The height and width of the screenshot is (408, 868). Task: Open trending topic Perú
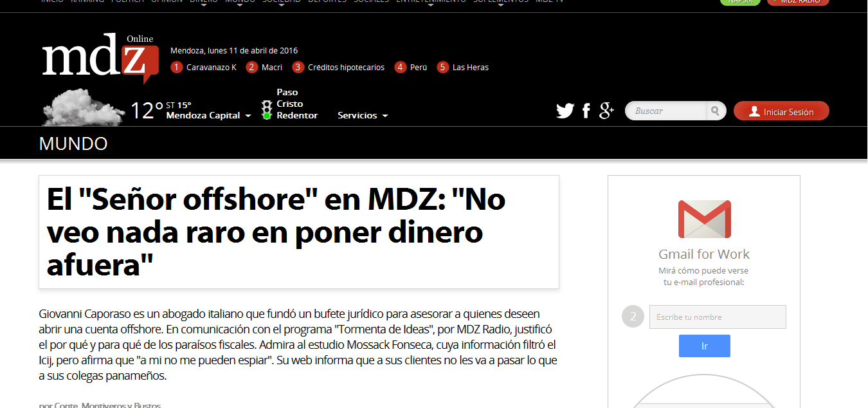419,68
